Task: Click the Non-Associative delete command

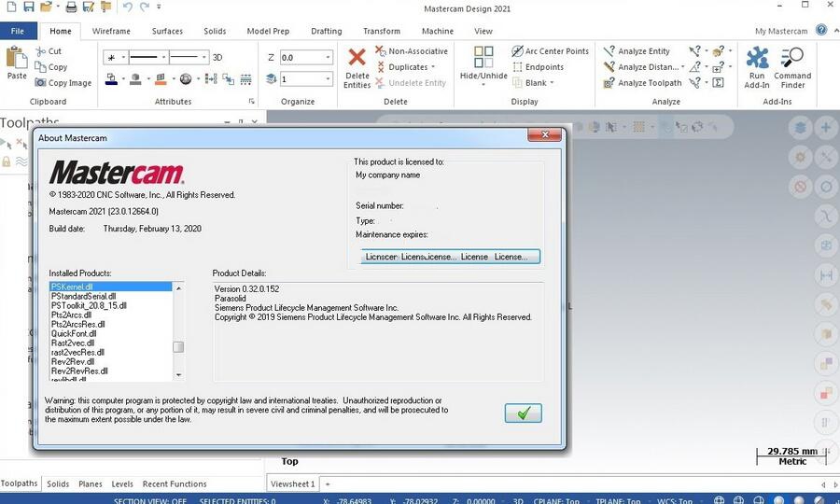Action: [x=411, y=51]
